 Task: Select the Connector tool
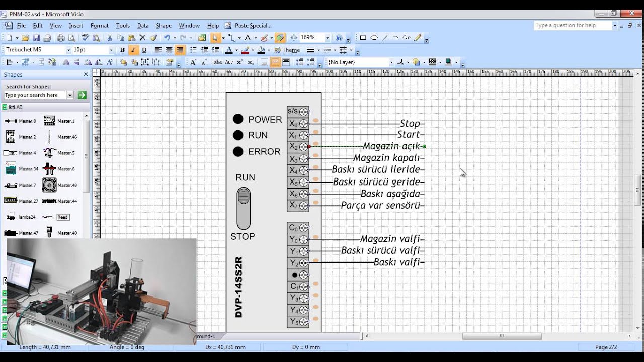232,38
